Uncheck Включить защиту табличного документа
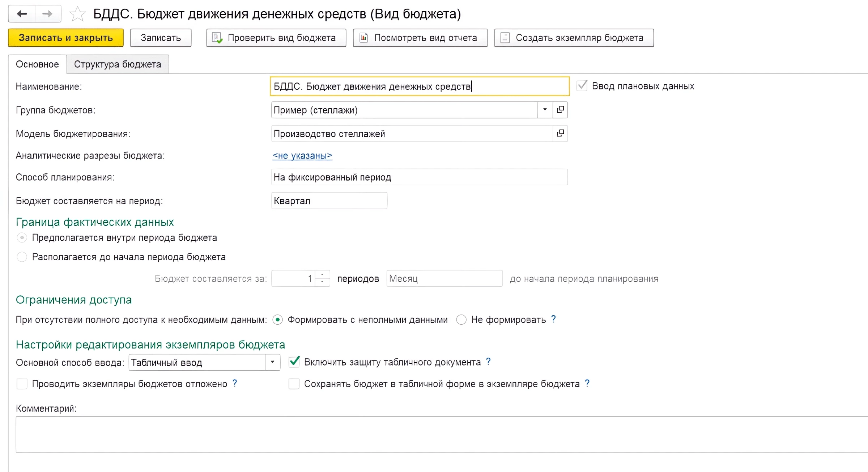The height and width of the screenshot is (472, 868). pos(294,362)
